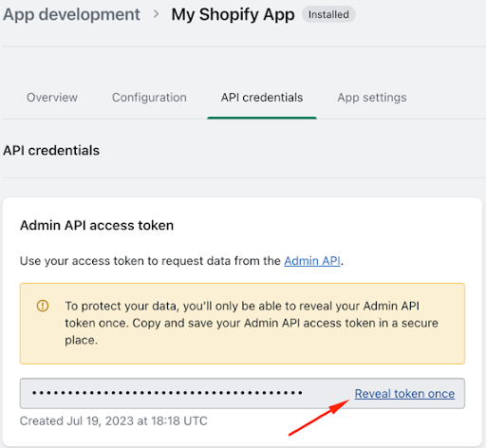Click the yellow warning exclamation icon
Image resolution: width=486 pixels, height=448 pixels.
(43, 306)
